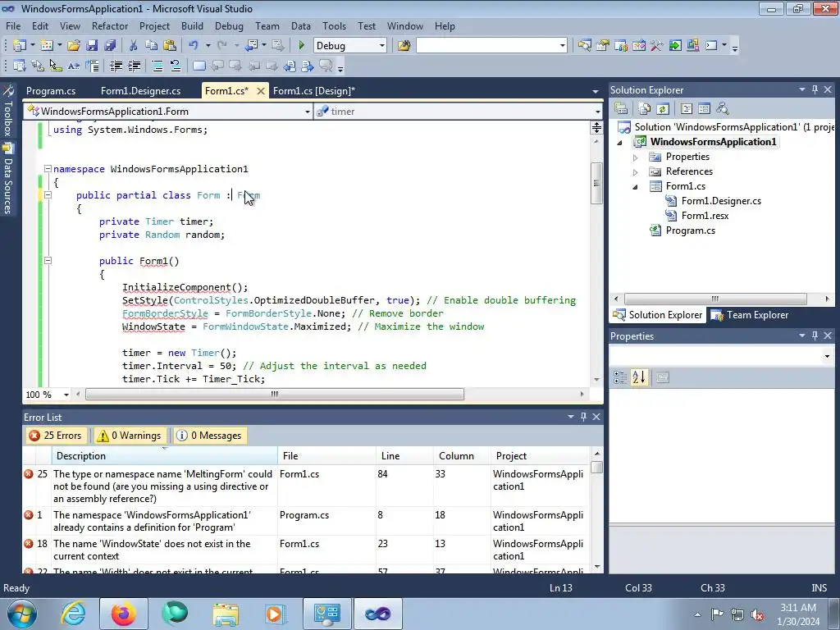Sort Error List by Line column

(405, 456)
